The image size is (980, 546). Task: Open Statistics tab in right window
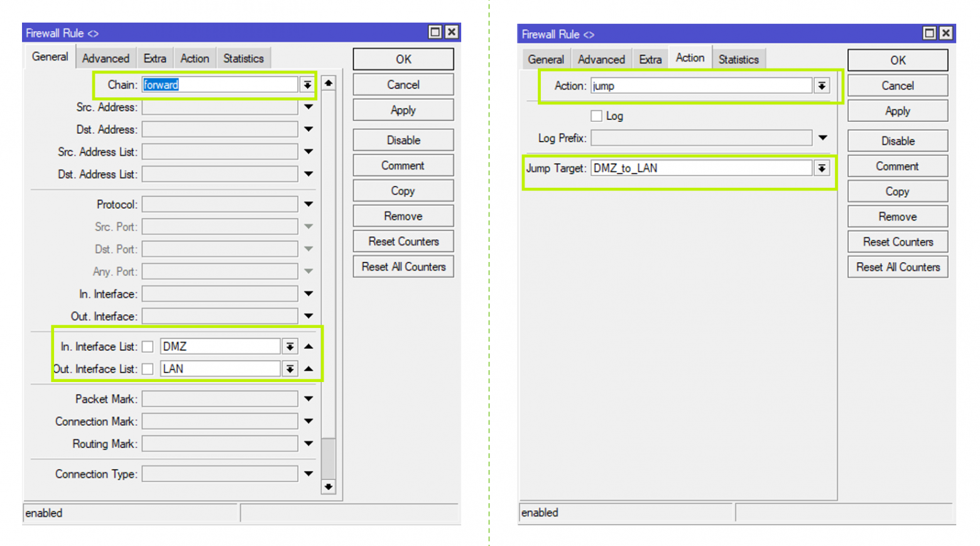pyautogui.click(x=738, y=60)
